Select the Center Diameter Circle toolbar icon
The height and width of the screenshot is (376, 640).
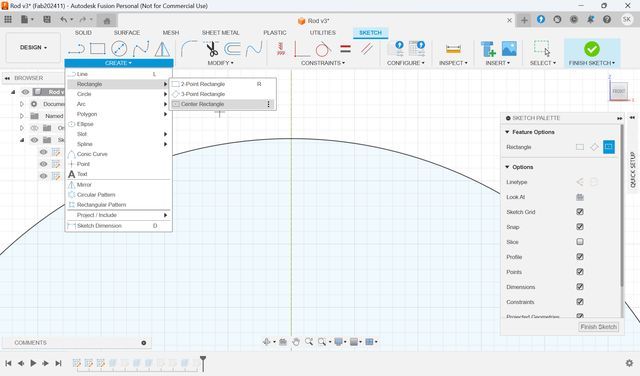119,49
